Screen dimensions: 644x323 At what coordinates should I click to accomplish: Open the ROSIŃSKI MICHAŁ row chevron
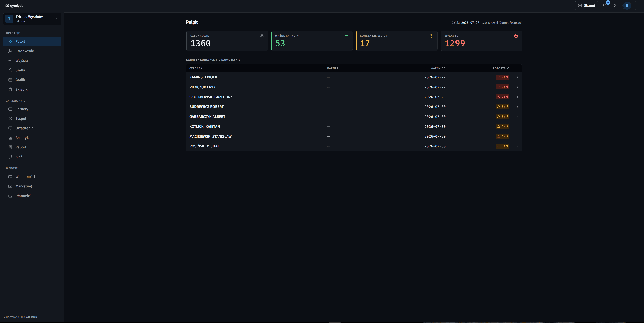click(x=517, y=146)
